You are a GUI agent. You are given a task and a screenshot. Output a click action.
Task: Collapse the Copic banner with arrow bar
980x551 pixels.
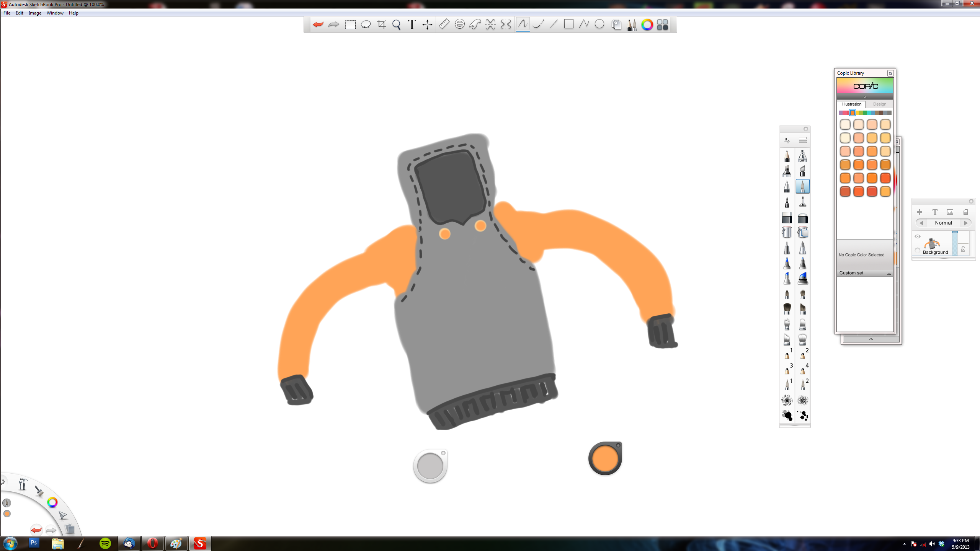click(865, 97)
